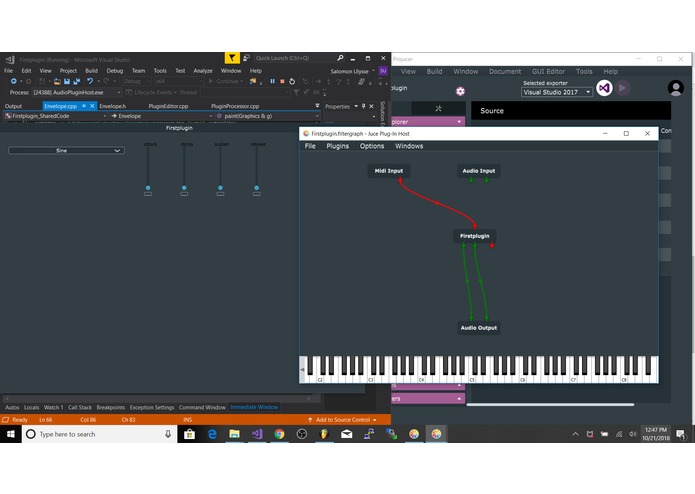Open the Process AudioPluginHost.exe dropdown
Screen dimensions: 695x494
coord(77,92)
